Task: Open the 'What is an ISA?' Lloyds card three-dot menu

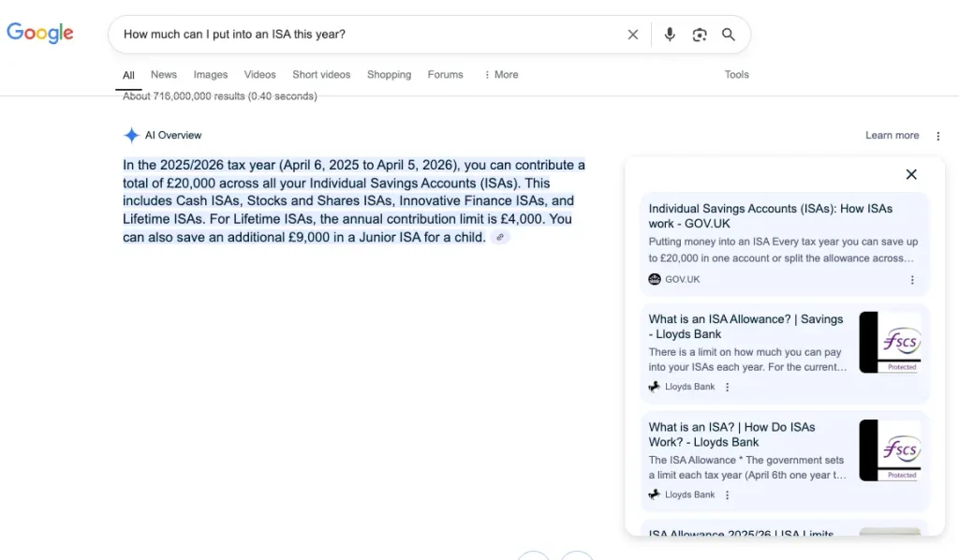Action: 727,495
